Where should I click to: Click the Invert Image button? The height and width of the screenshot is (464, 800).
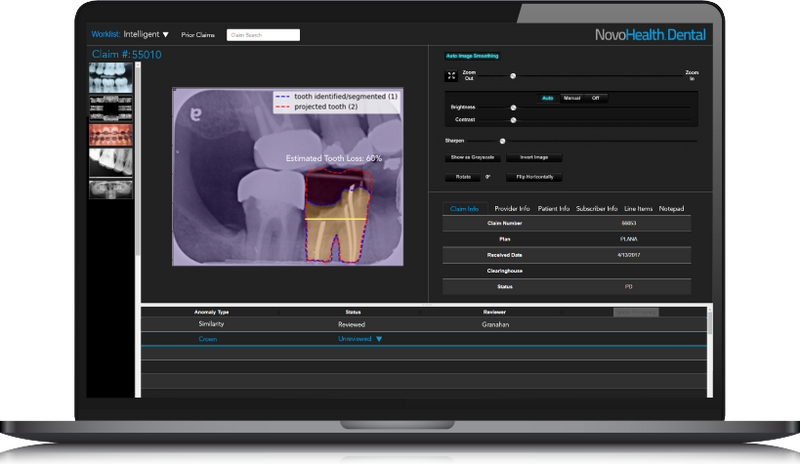pos(534,157)
